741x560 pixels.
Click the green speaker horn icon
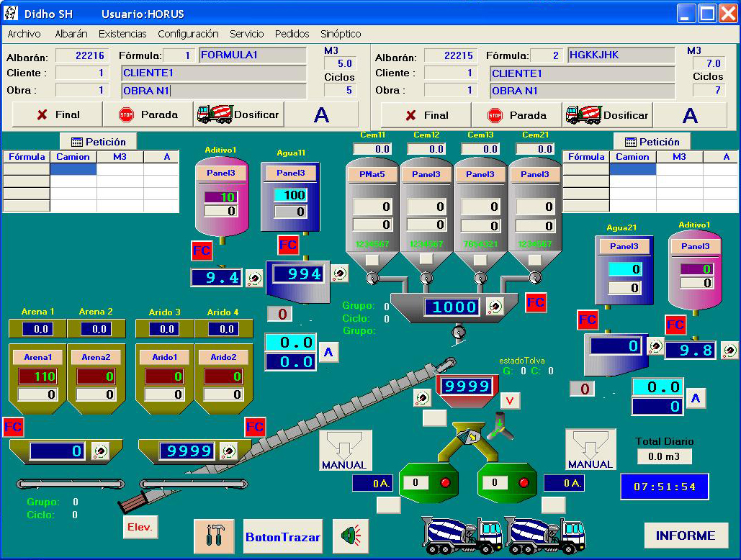click(350, 536)
